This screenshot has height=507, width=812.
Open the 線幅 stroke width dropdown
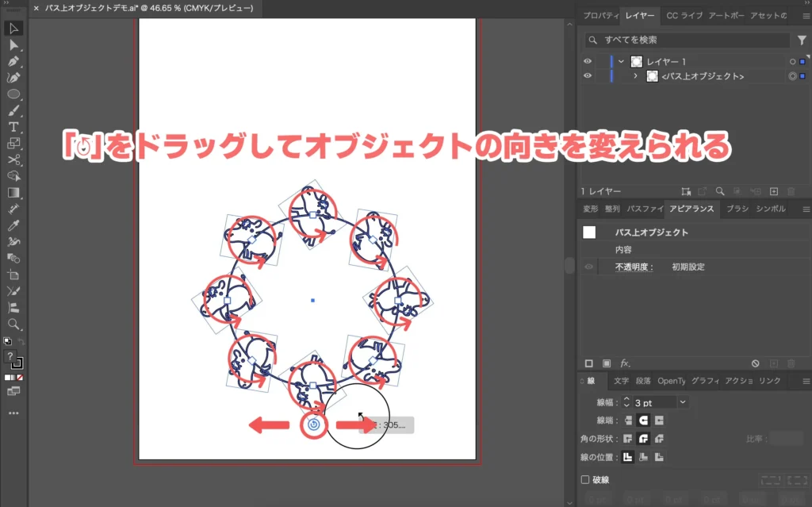(683, 402)
